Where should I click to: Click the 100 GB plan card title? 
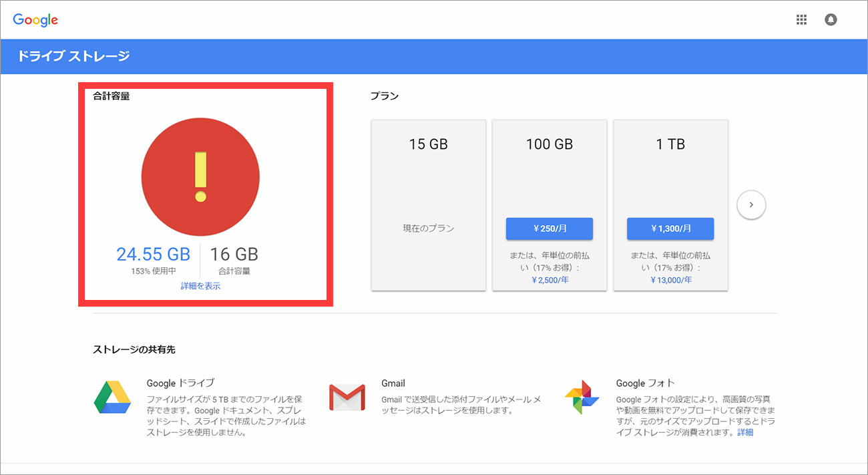550,144
